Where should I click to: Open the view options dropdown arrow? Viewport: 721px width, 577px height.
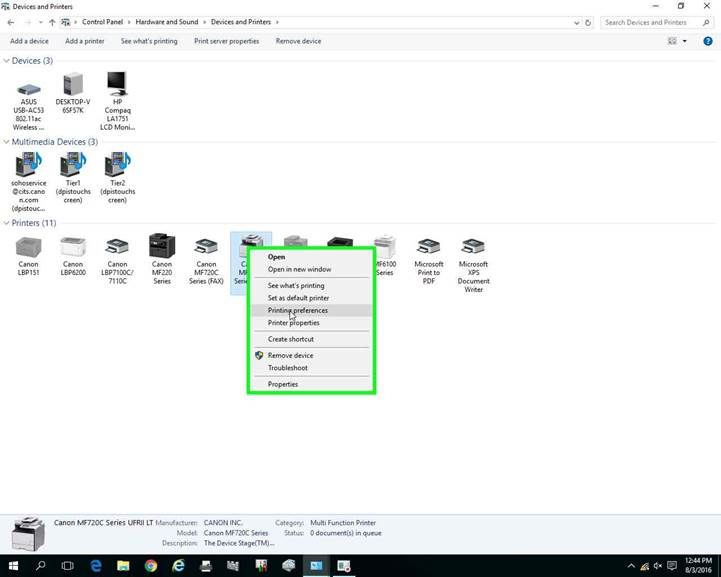(685, 41)
